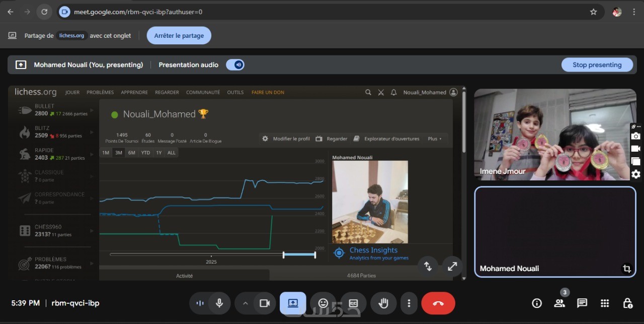The width and height of the screenshot is (644, 324).
Task: Click the rating chart time range slider
Action: (212, 254)
